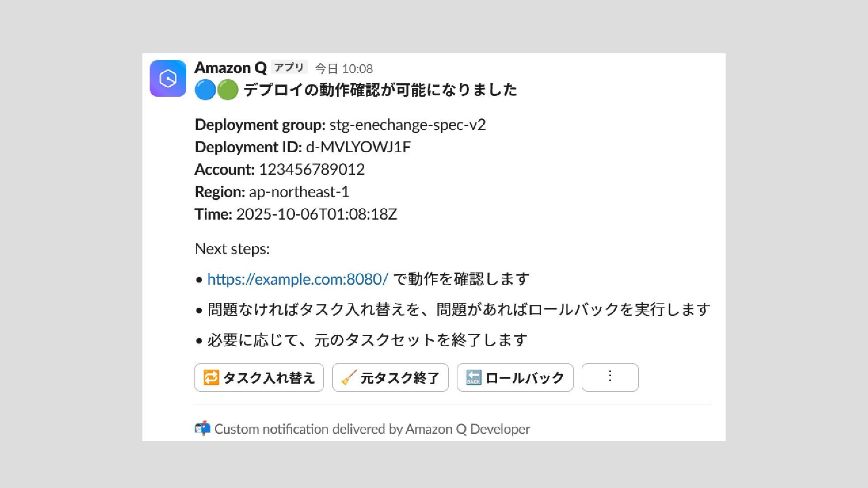Open the https://example.com:8080/ link
This screenshot has width=868, height=488.
pyautogui.click(x=297, y=279)
